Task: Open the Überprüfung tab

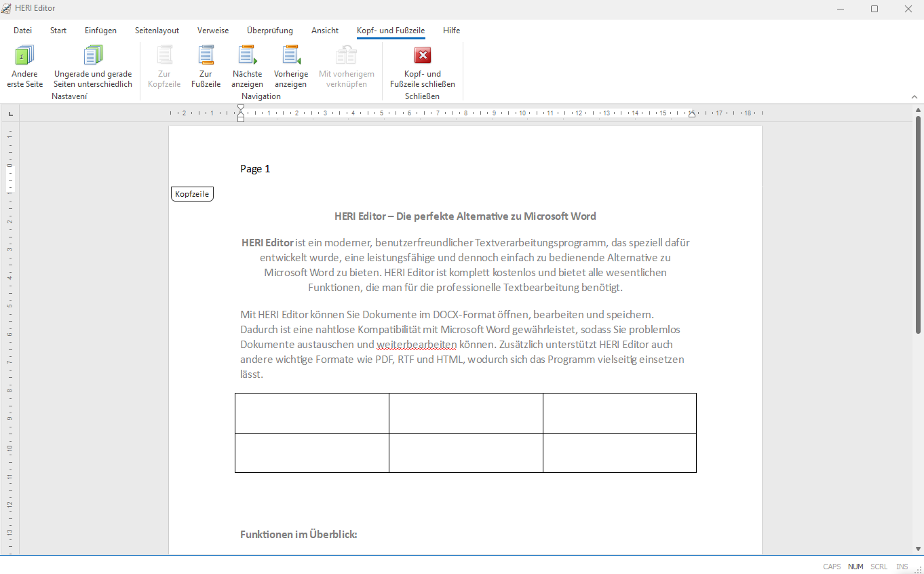Action: point(270,31)
